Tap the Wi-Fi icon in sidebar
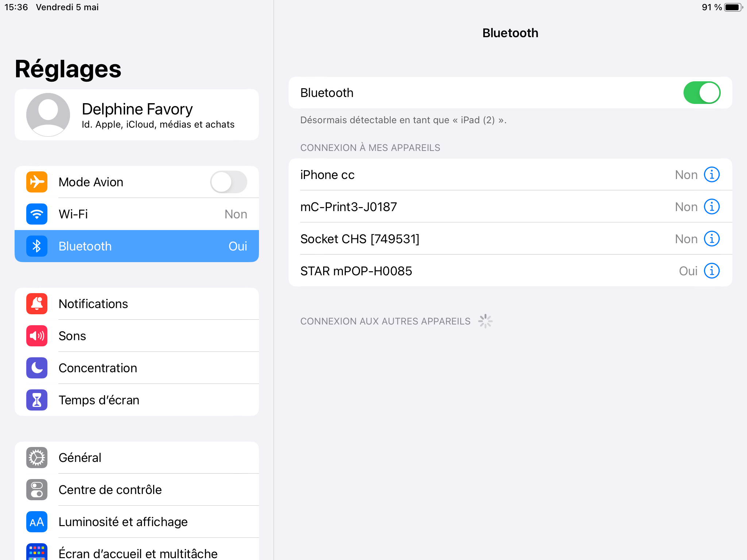The image size is (747, 560). (37, 214)
